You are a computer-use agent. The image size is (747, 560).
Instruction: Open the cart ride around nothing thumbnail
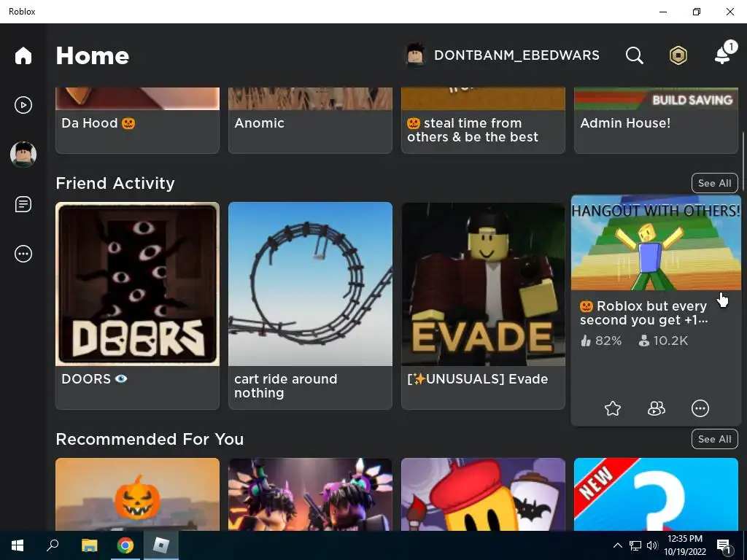pyautogui.click(x=310, y=284)
